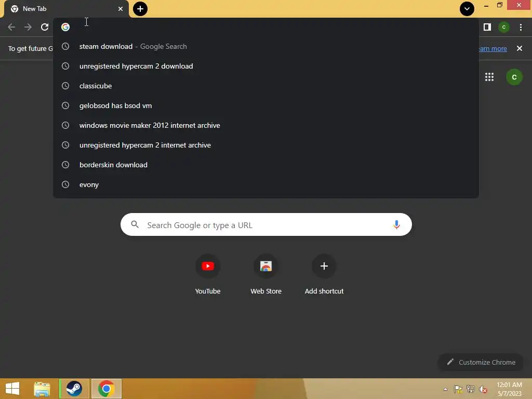The height and width of the screenshot is (399, 532).
Task: Choose 'steam download' suggestion
Action: click(x=266, y=46)
